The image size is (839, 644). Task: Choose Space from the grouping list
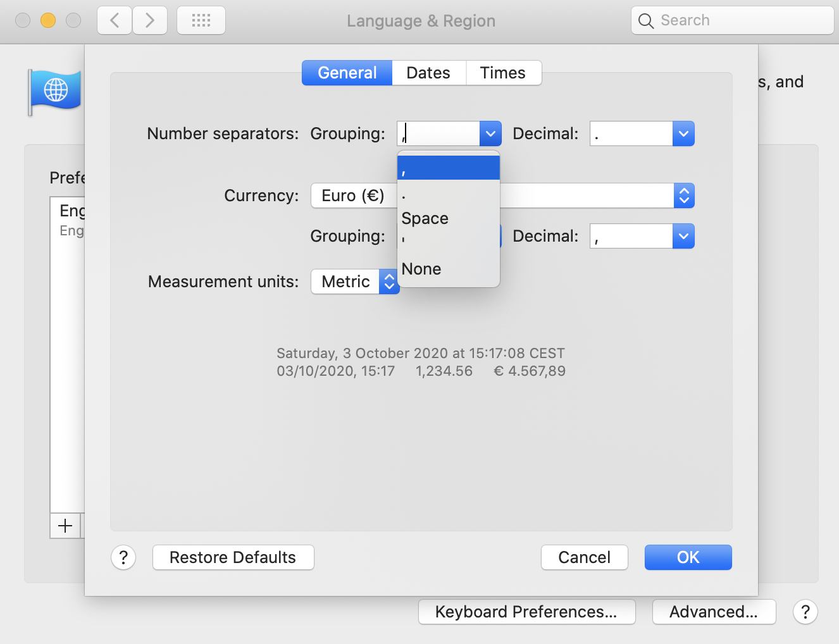pyautogui.click(x=425, y=218)
